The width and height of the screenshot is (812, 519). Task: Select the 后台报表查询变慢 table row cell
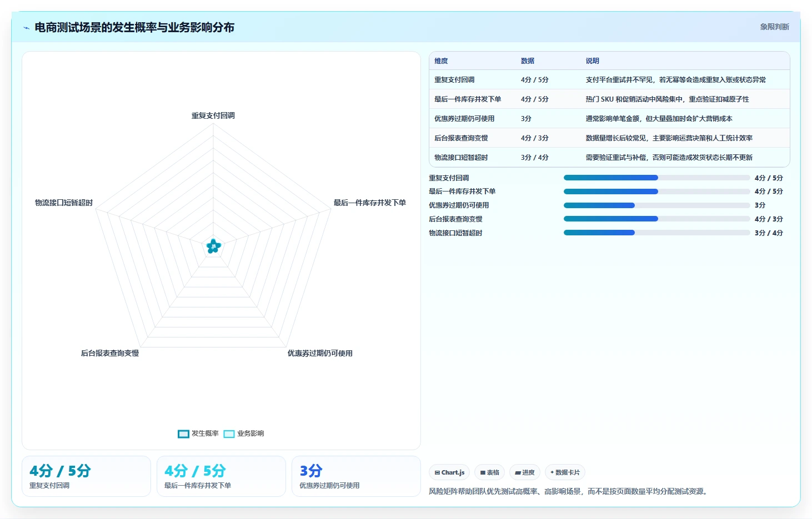pos(461,138)
